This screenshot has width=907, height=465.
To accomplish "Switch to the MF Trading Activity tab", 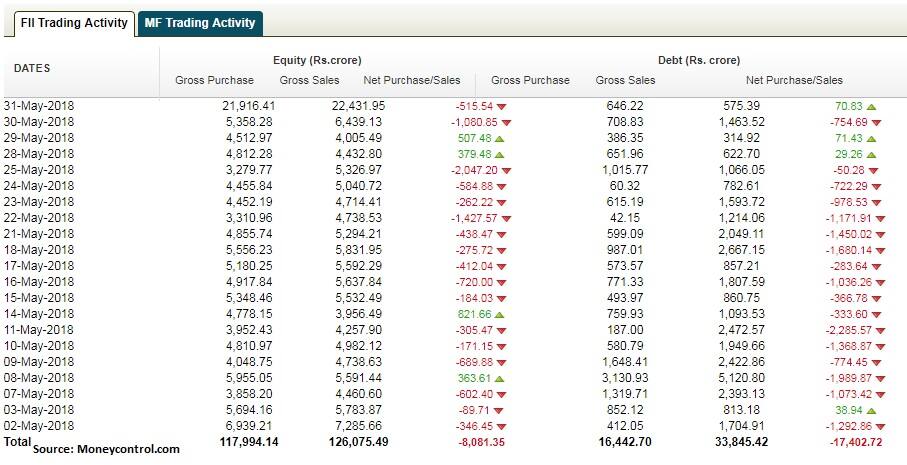I will click(199, 23).
